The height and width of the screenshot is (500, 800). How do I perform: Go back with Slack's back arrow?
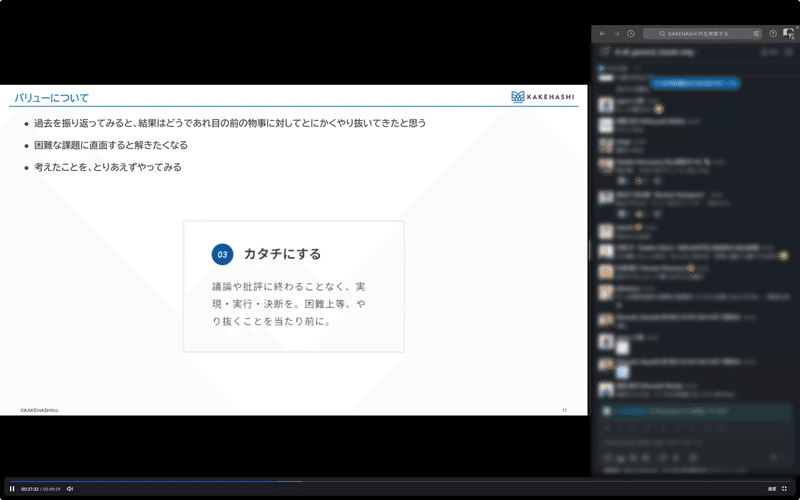click(603, 34)
